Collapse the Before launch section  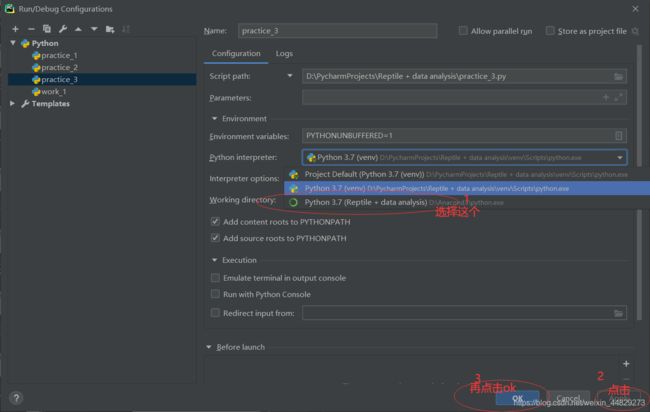[209, 347]
